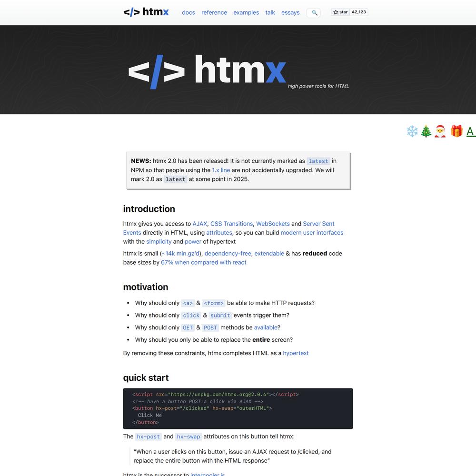The height and width of the screenshot is (476, 476).
Task: Open the search box magnifier icon
Action: (315, 13)
